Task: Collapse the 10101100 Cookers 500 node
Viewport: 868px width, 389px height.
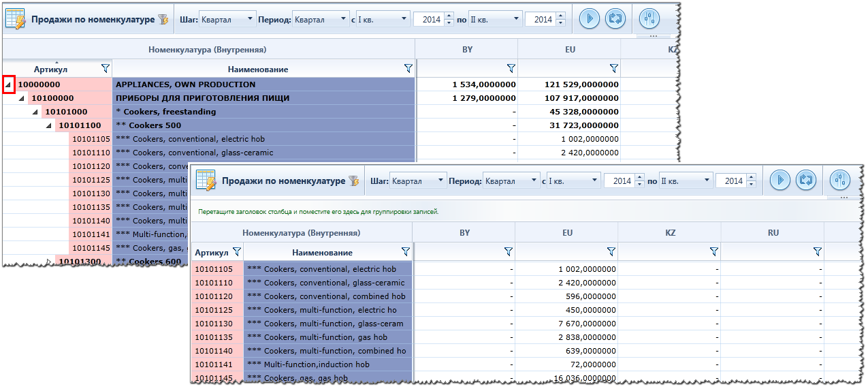Action: (x=49, y=125)
